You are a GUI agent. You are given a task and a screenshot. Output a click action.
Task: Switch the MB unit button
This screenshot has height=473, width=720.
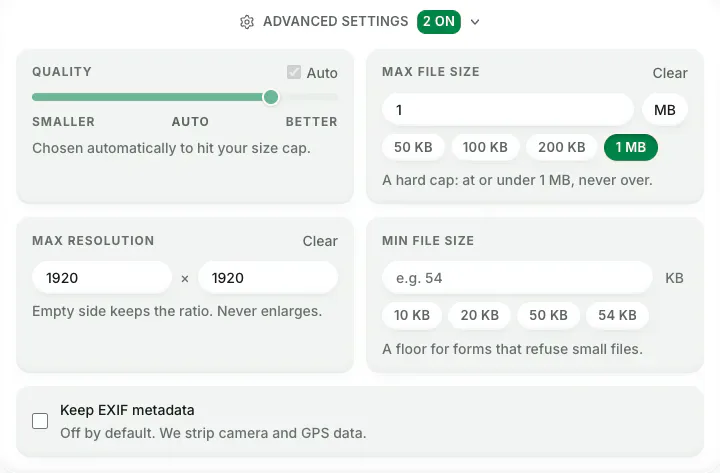[664, 110]
